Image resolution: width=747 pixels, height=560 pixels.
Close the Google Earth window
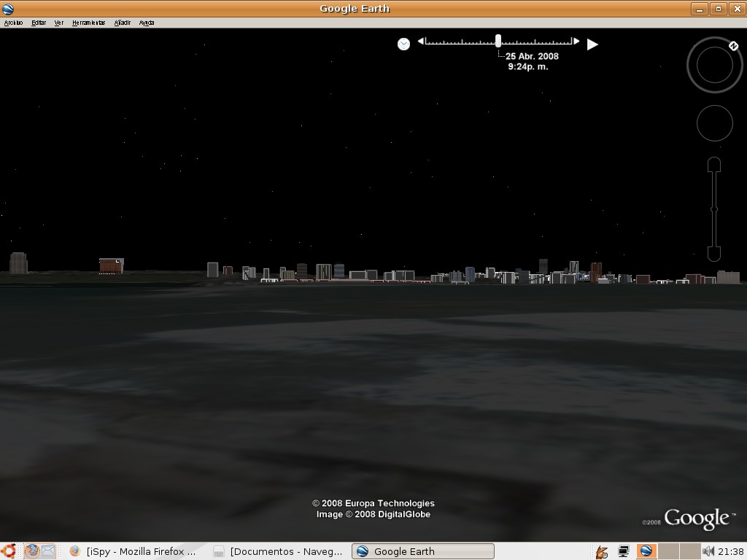[x=738, y=9]
